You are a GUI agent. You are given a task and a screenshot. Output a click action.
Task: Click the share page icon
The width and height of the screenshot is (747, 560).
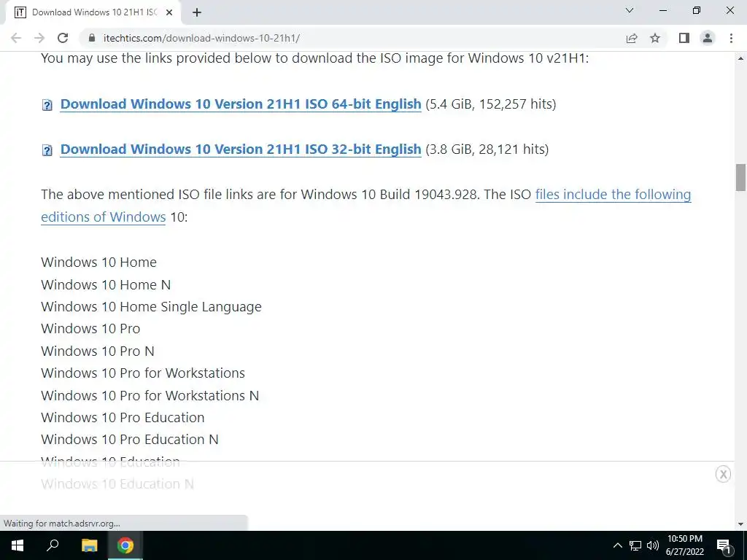632,38
